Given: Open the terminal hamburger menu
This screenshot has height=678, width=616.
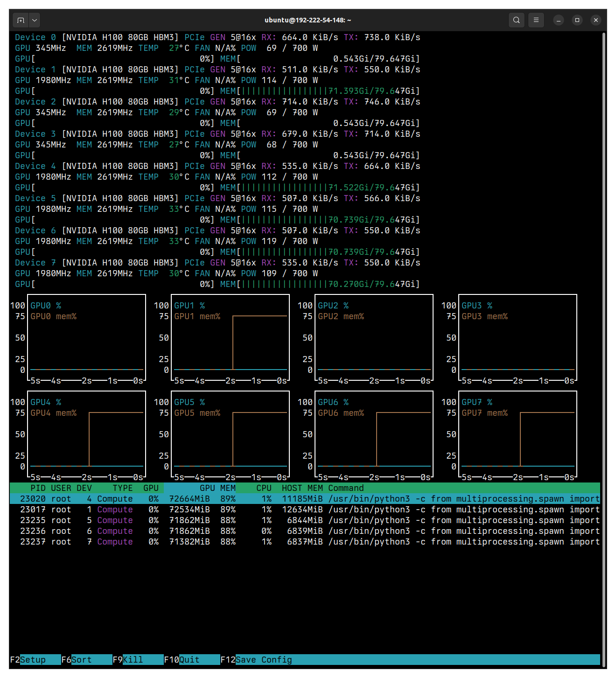Looking at the screenshot, I should [x=536, y=20].
